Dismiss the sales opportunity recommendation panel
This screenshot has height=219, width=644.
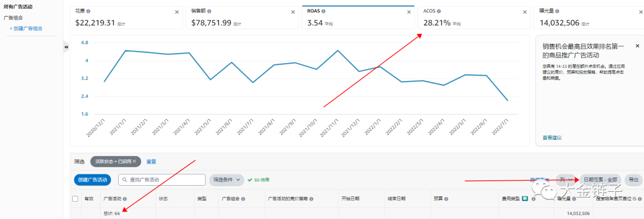pos(637,45)
